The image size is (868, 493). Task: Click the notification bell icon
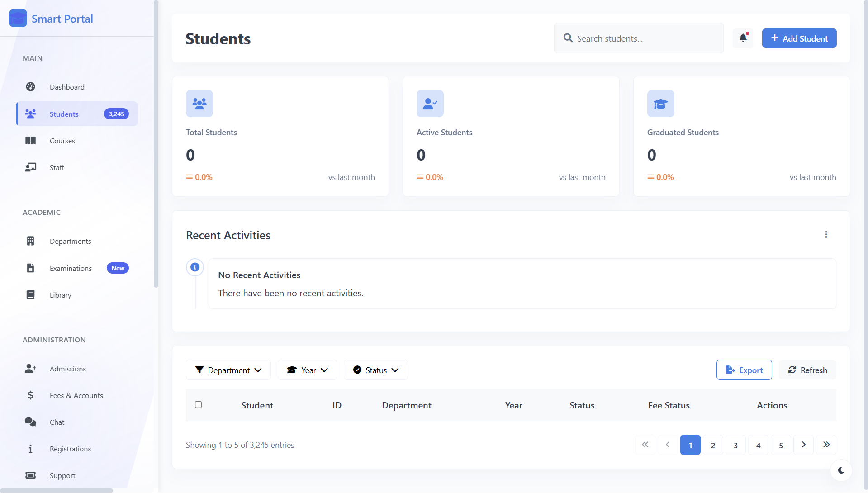tap(742, 38)
